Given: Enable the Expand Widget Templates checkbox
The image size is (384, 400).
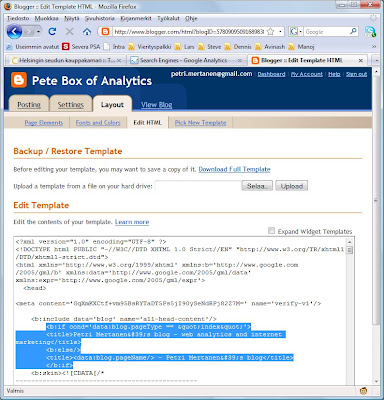Looking at the screenshot, I should coord(272,231).
